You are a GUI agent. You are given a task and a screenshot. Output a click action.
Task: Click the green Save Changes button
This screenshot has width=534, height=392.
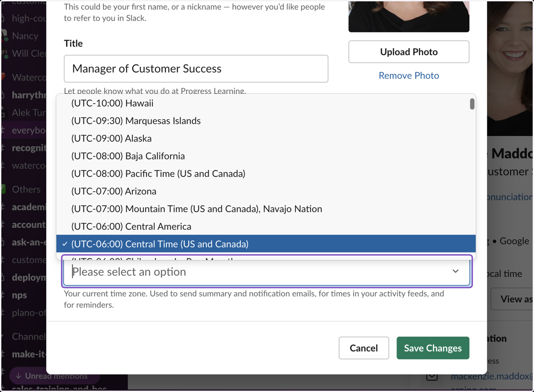click(x=433, y=348)
